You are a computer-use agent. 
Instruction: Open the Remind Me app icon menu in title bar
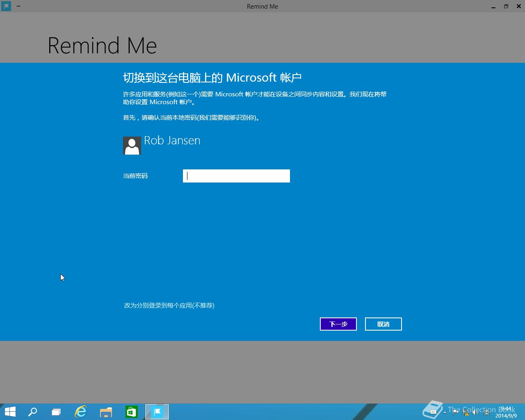[x=6, y=6]
